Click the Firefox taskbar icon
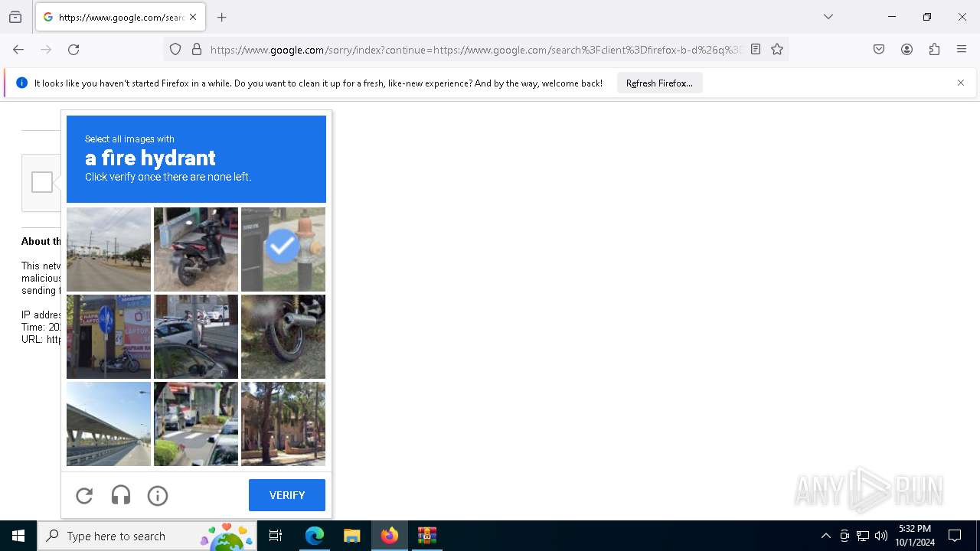 coord(390,536)
